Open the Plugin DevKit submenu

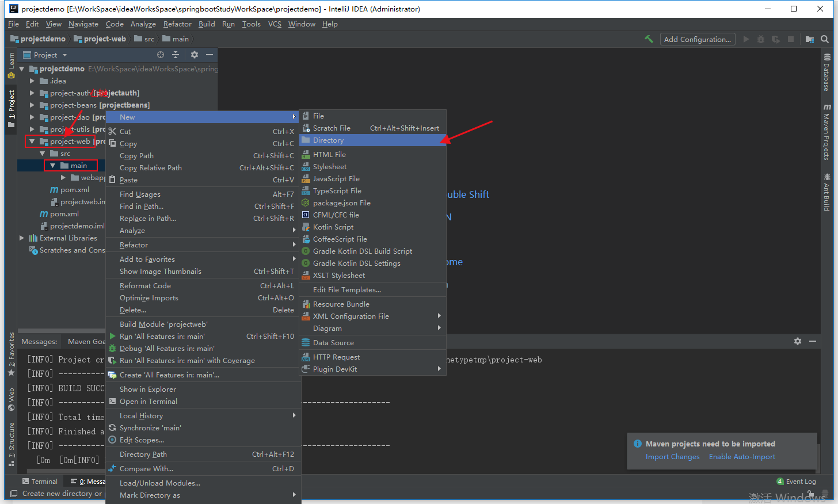[373, 369]
